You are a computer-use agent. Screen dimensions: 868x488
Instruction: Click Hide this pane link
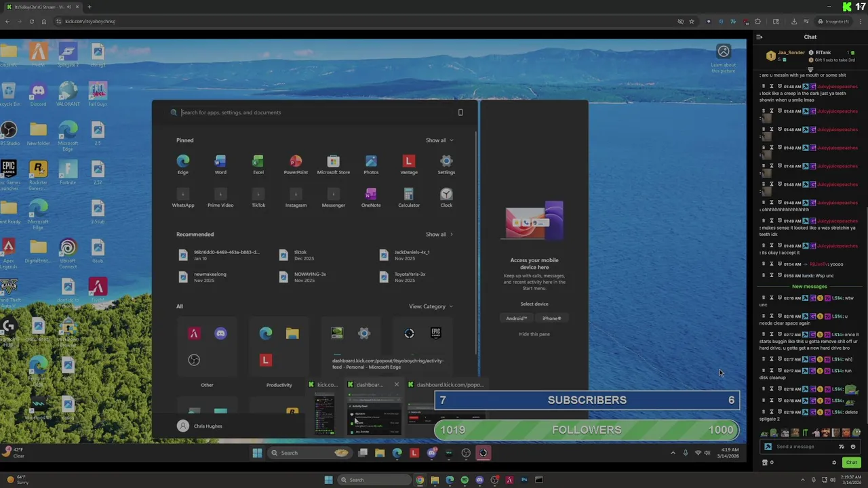click(x=534, y=334)
